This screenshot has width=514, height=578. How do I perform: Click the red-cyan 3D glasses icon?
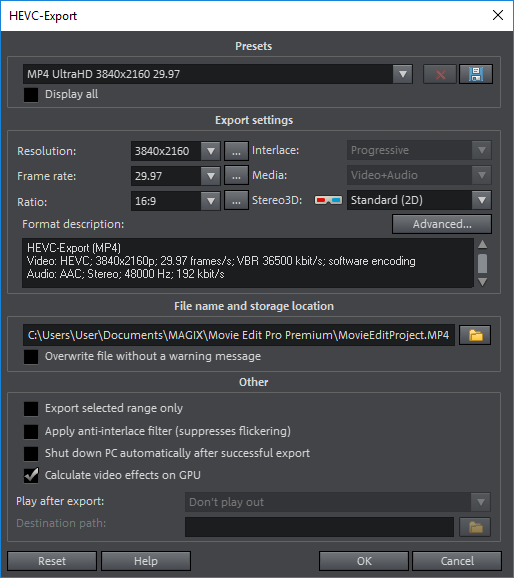click(328, 200)
